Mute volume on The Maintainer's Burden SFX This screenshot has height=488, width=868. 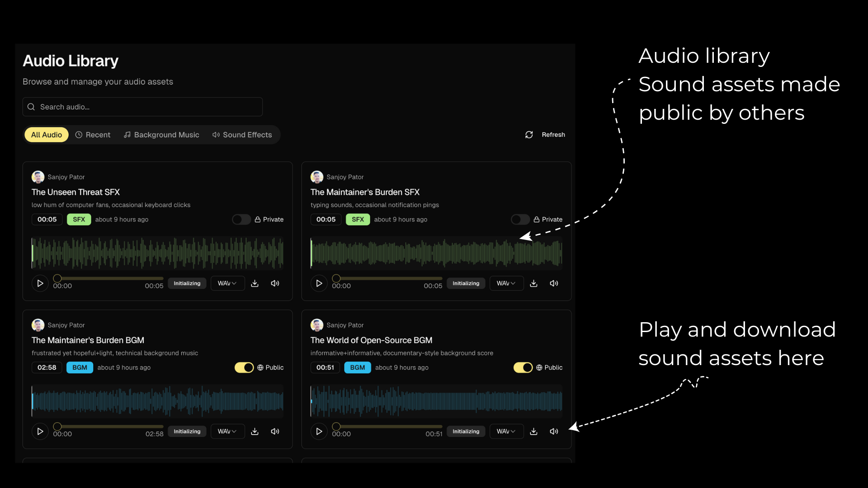tap(554, 283)
